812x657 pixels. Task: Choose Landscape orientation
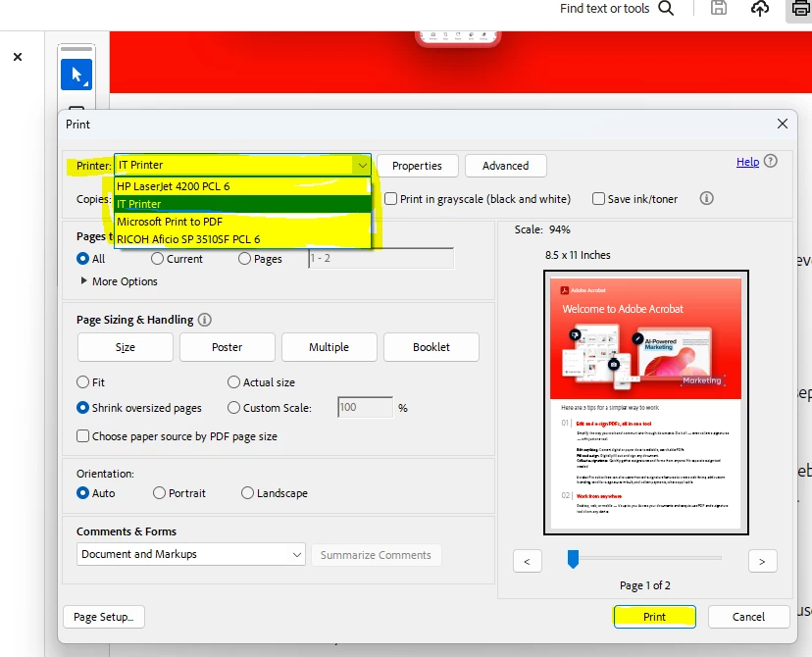[247, 493]
